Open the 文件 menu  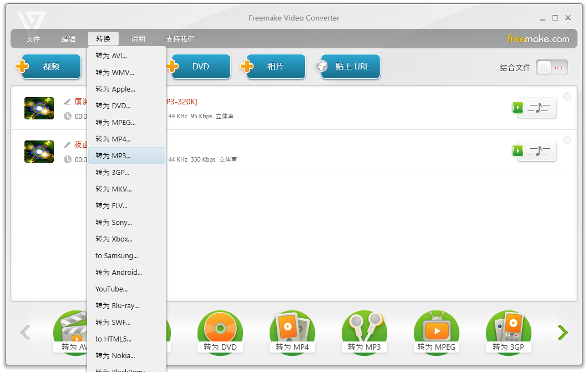click(33, 39)
